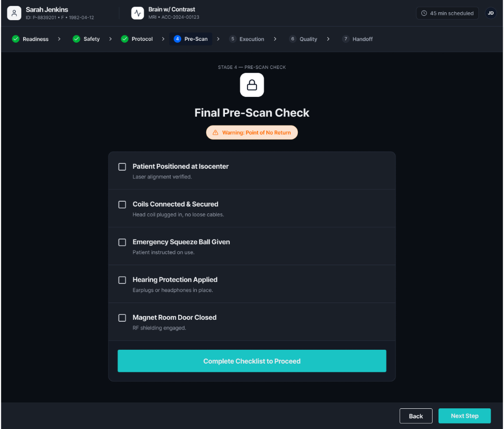Go to the Protocol step tab
The width and height of the screenshot is (504, 429).
[137, 39]
